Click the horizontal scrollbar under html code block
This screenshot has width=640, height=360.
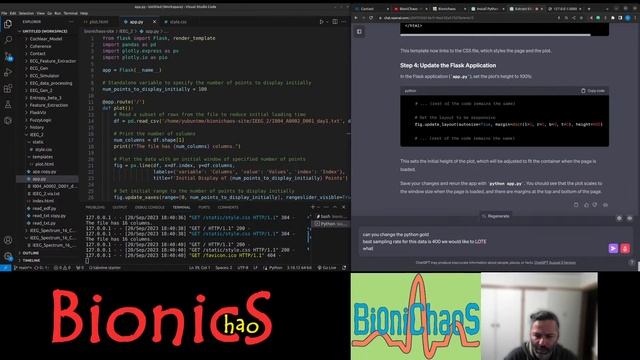(495, 35)
